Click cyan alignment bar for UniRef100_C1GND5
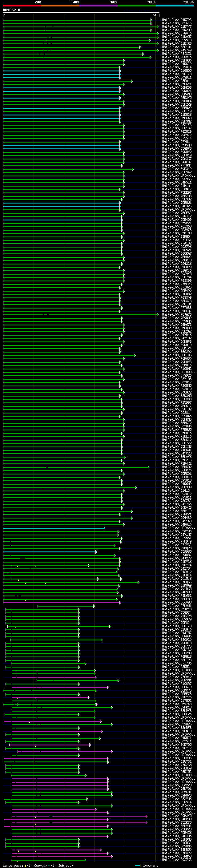The width and height of the screenshot is (197, 868). tap(62, 71)
